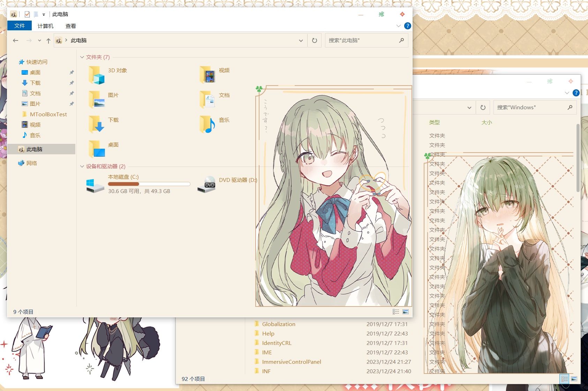Click refresh in the Windows folder window
Screen dimensions: 588x391
(483, 108)
